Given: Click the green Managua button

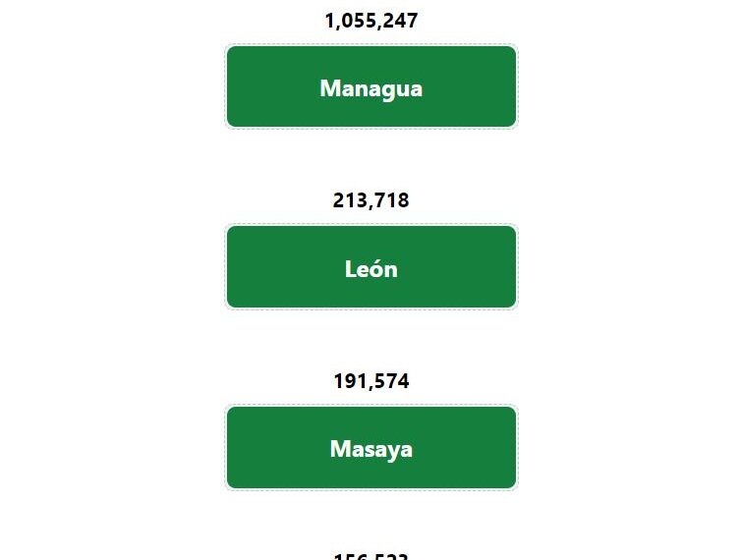Looking at the screenshot, I should click(371, 86).
